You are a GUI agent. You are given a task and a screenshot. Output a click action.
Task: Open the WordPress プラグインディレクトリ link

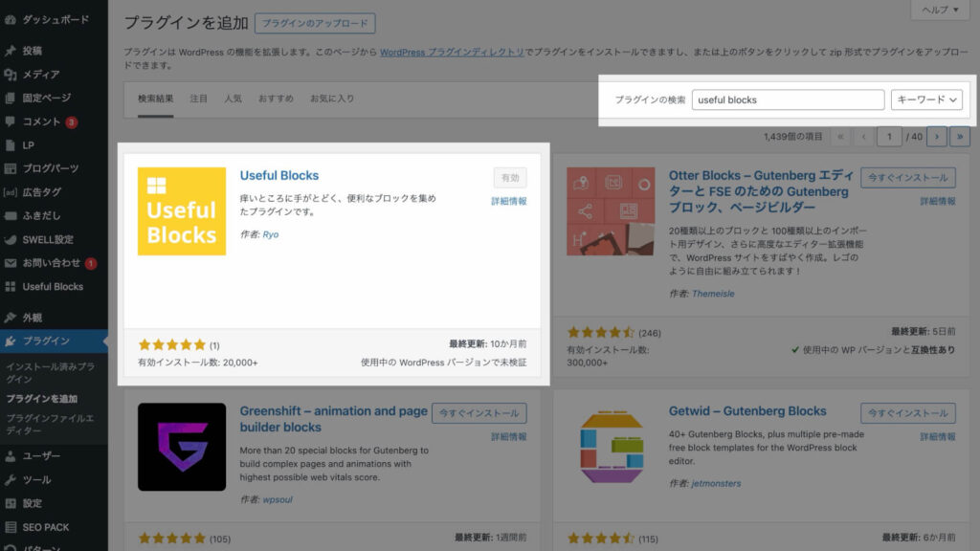pyautogui.click(x=452, y=52)
